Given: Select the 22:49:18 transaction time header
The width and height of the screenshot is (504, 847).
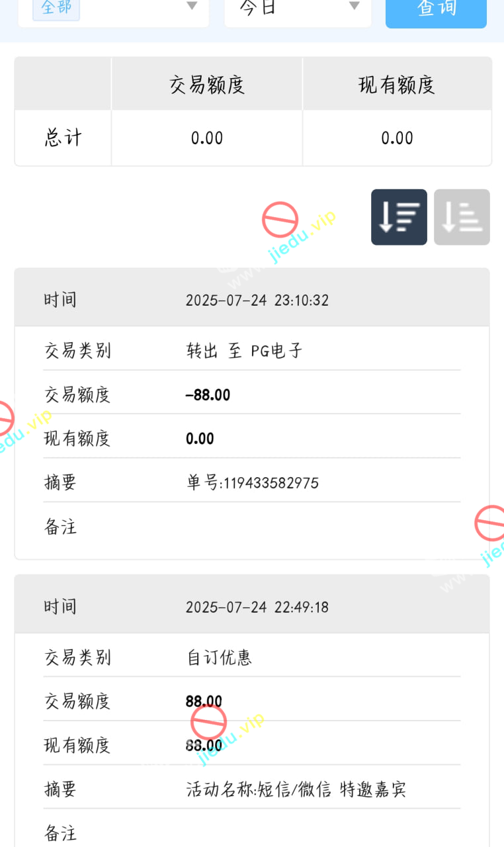Looking at the screenshot, I should pos(257,607).
